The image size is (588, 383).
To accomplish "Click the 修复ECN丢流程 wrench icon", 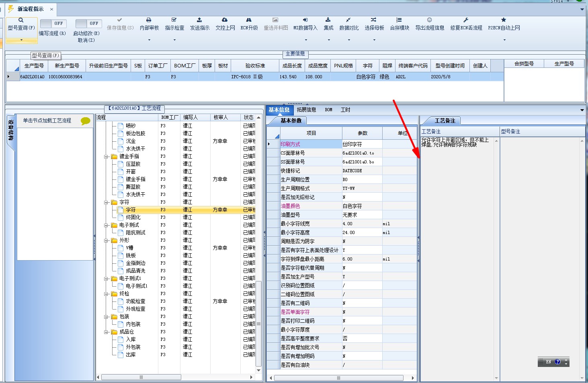I will (x=466, y=20).
